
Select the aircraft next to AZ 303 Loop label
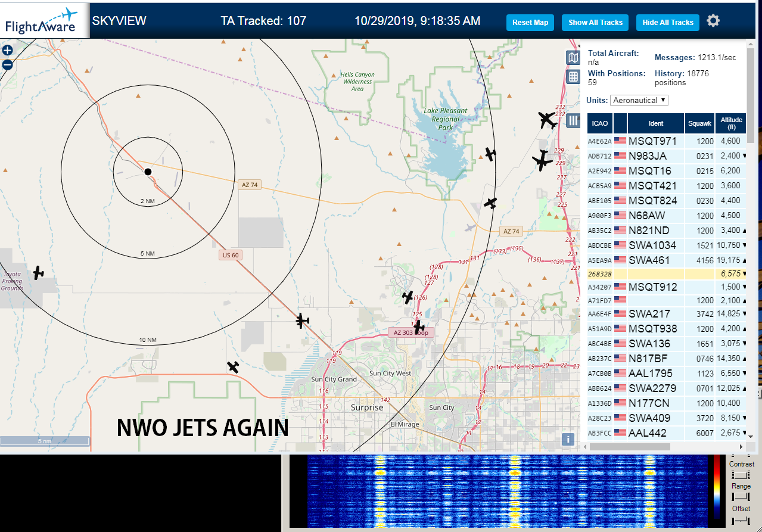pyautogui.click(x=419, y=327)
